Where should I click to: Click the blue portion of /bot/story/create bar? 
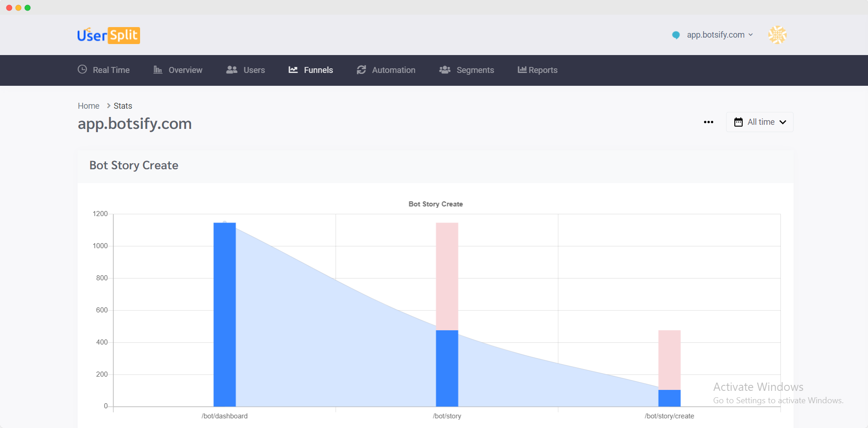669,398
